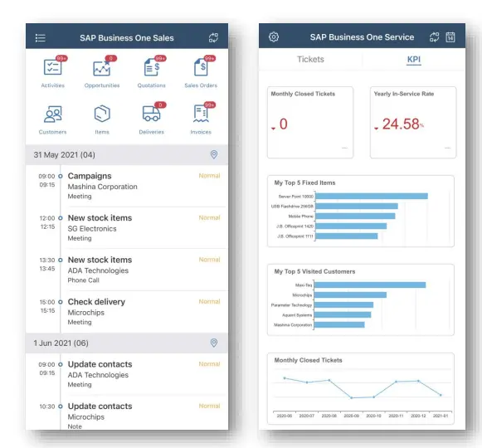
Task: Open the Items cube icon
Action: 102,114
